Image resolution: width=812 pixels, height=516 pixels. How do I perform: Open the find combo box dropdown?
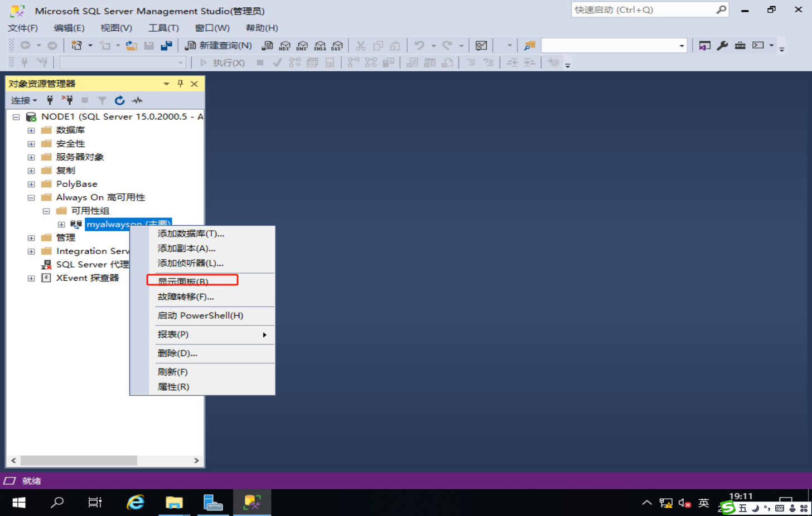pyautogui.click(x=681, y=46)
